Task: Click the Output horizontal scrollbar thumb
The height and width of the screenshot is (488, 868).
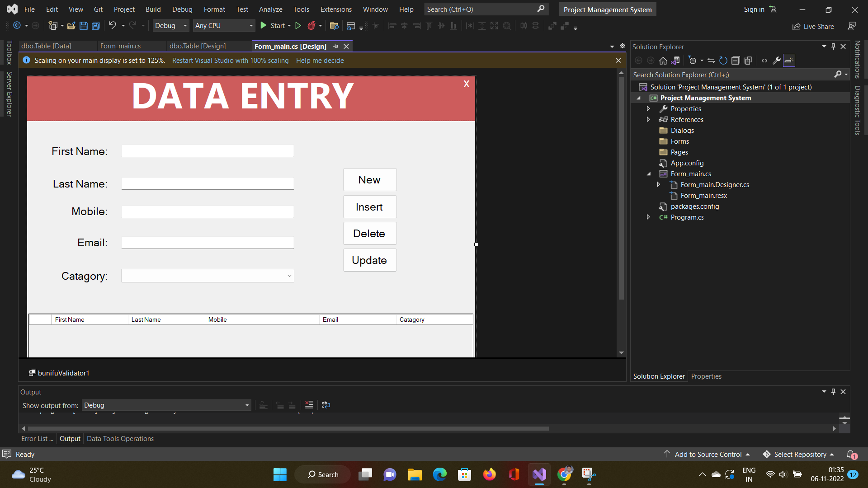Action: tap(288, 428)
